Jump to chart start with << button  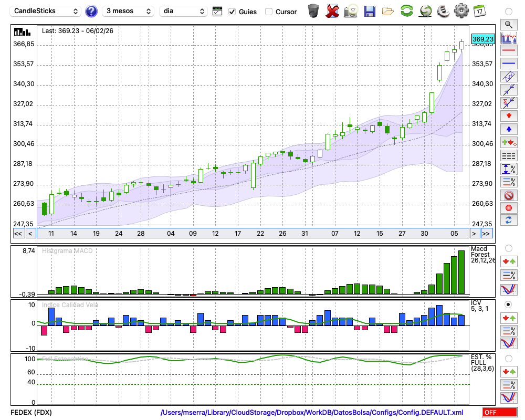click(x=18, y=234)
